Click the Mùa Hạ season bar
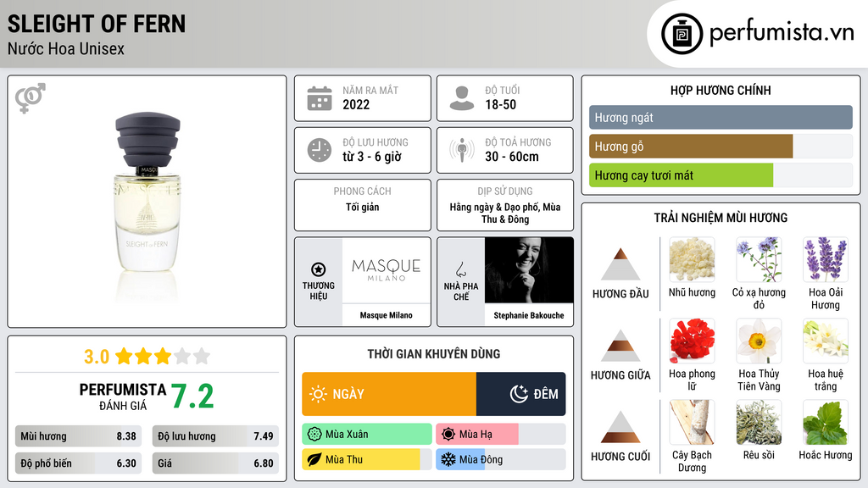Image resolution: width=868 pixels, height=488 pixels. coord(501,435)
